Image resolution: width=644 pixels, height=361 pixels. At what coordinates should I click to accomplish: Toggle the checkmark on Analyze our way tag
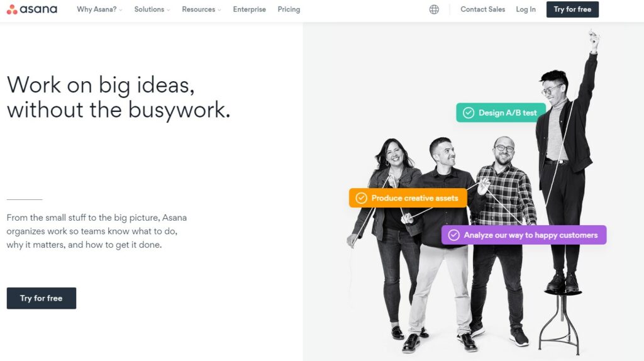coord(454,235)
